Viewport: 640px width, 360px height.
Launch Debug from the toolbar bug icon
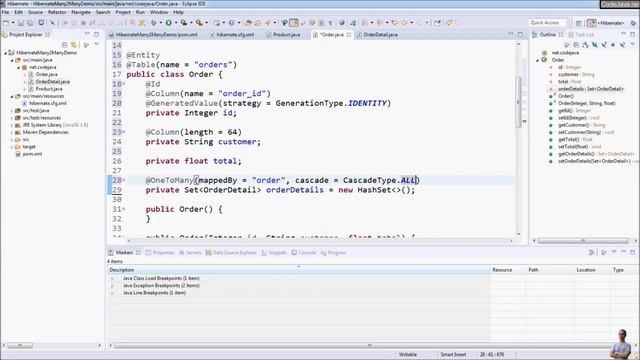(x=153, y=23)
